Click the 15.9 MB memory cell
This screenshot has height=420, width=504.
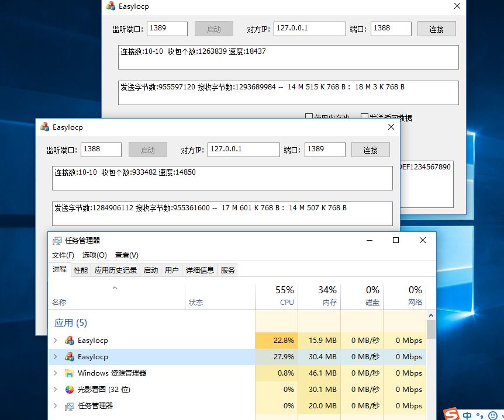tap(319, 341)
